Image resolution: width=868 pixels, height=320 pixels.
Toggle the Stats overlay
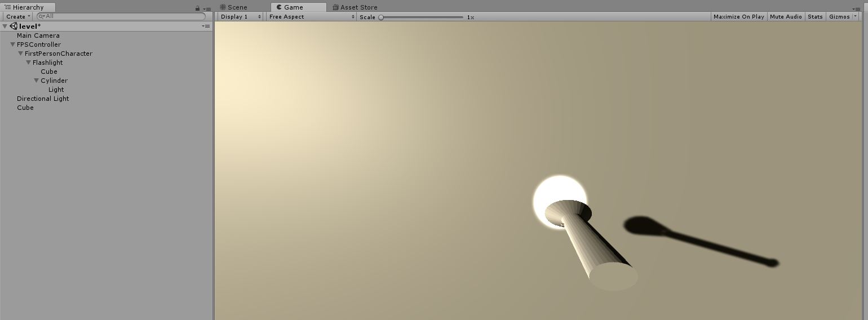click(815, 17)
